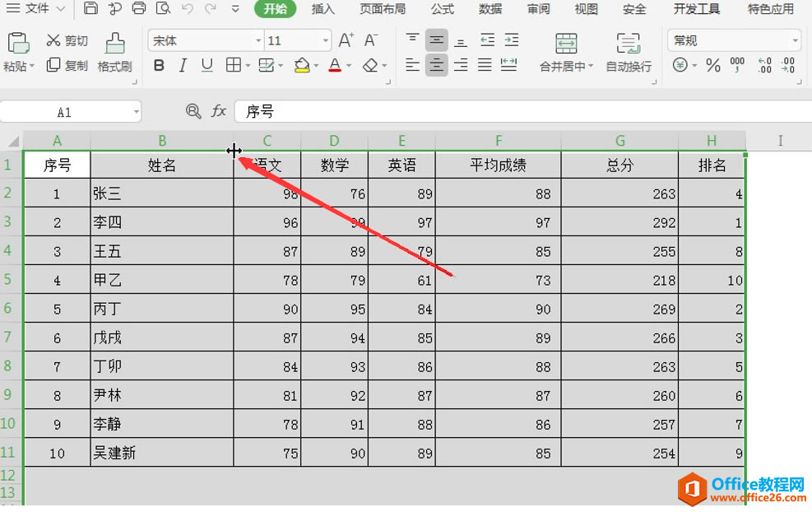Switch to the 数据 (Data) tab
This screenshot has height=512, width=812.
click(490, 9)
